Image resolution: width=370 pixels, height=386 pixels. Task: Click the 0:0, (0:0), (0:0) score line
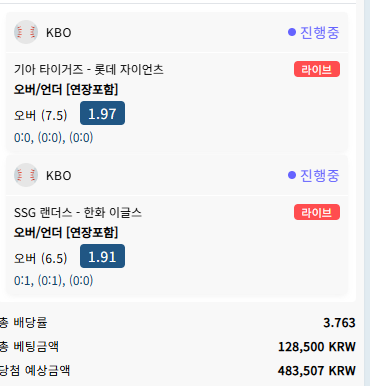[x=53, y=137]
